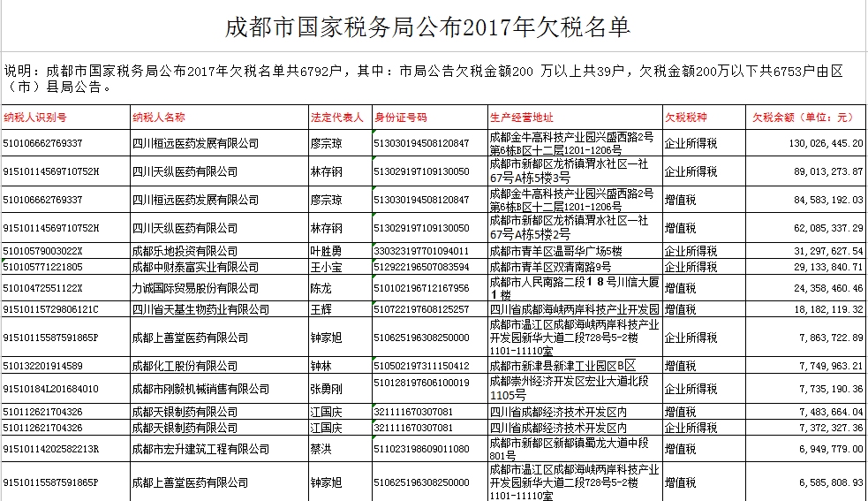
Task: Click the amount 7,749,963.21
Action: [x=832, y=366]
